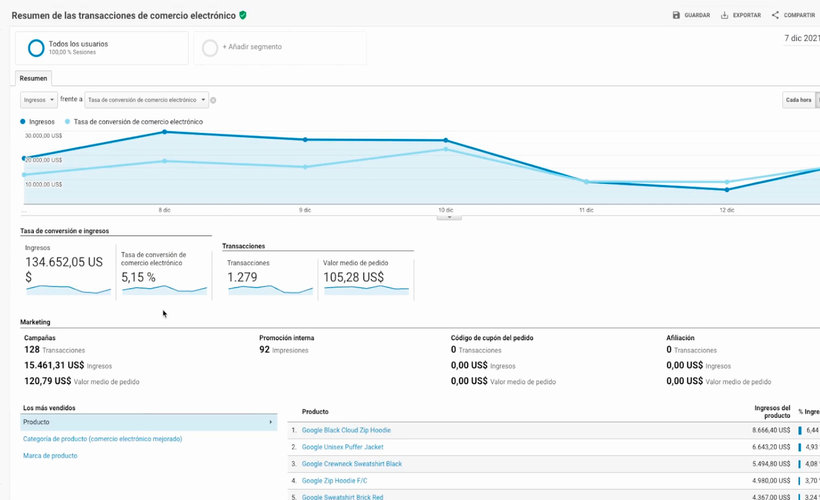820x500 pixels.
Task: Click the 105,28 US$ average order value
Action: click(354, 277)
